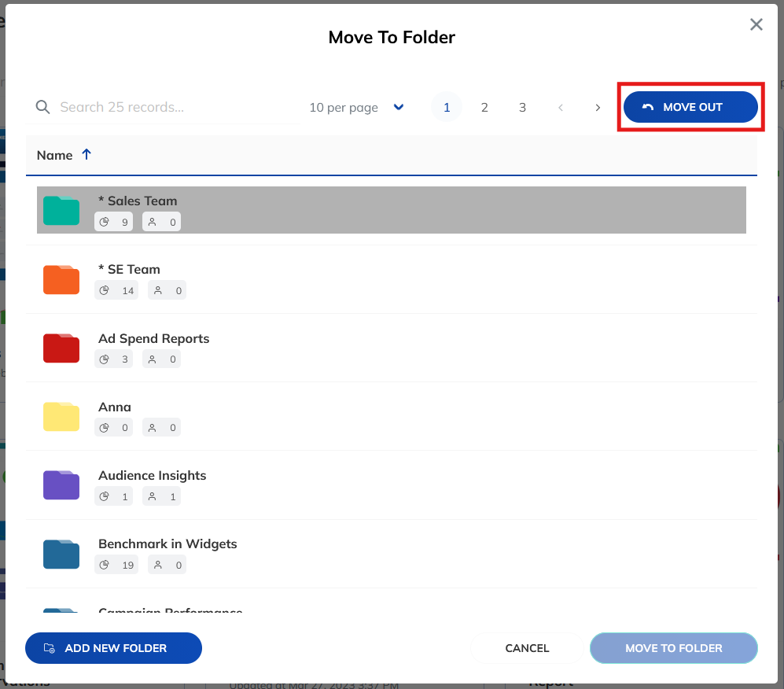Click the yellow Anna folder icon
Screen dimensions: 784x689
click(x=61, y=417)
